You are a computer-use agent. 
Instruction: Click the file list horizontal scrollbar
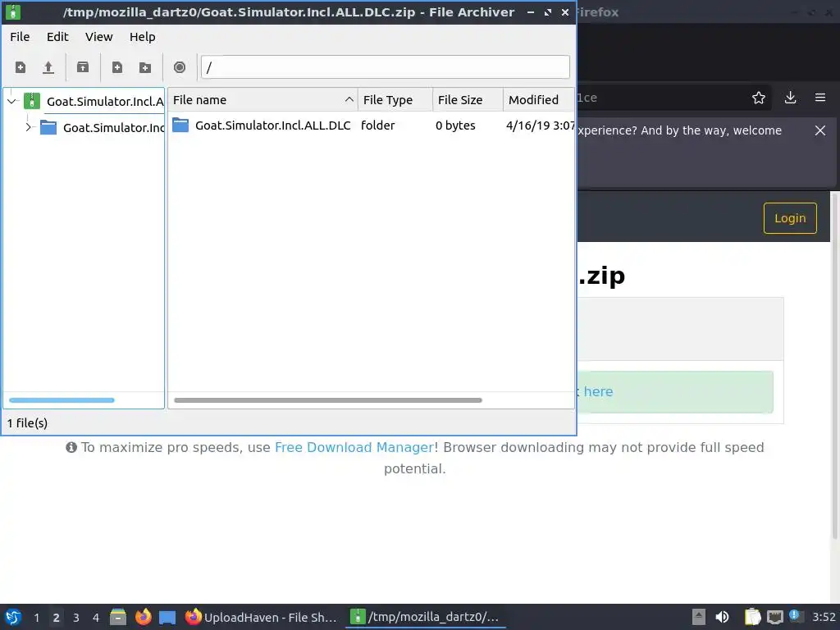[328, 400]
